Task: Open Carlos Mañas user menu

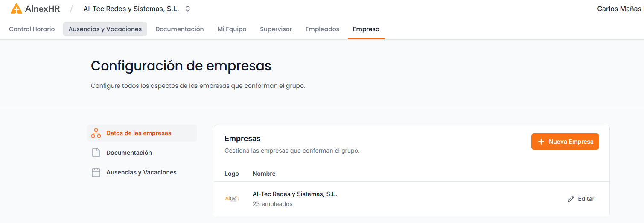Action: 619,9
